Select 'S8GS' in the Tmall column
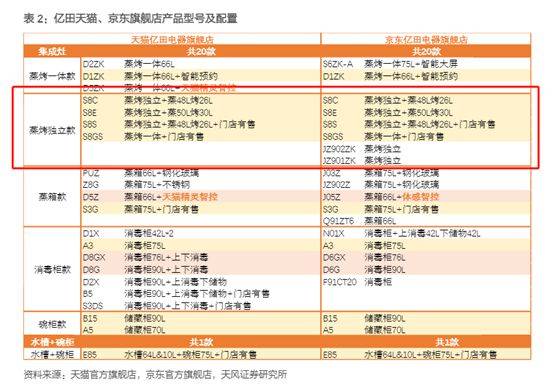554x386 pixels. click(93, 137)
